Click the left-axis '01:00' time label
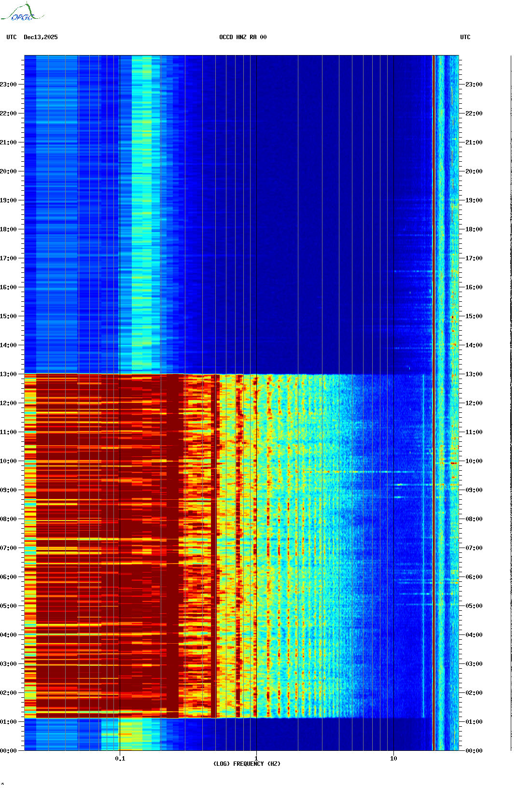This screenshot has width=532, height=789. (8, 722)
